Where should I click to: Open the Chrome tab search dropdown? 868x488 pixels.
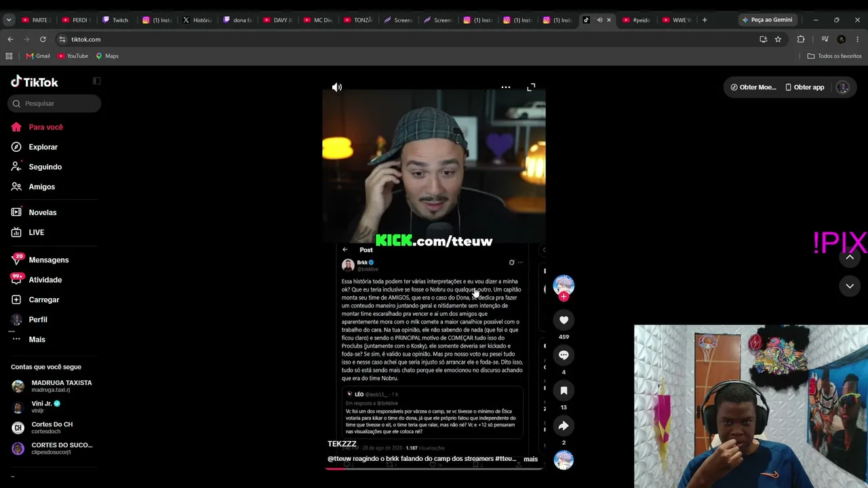[9, 20]
